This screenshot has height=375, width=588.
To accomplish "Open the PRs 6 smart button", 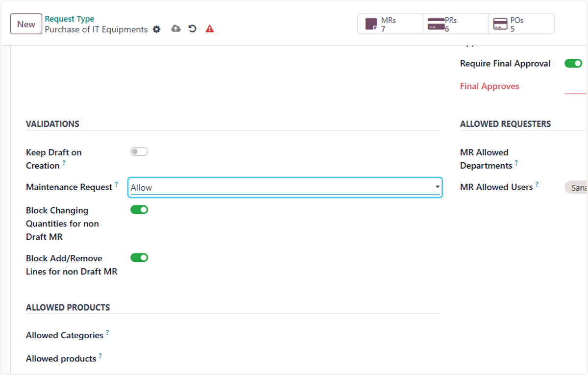I will click(456, 24).
